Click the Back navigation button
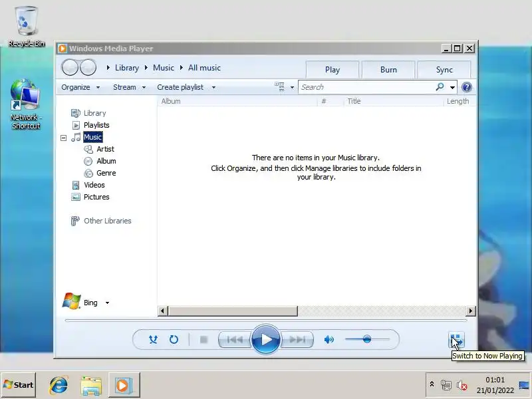532x399 pixels. tap(70, 67)
